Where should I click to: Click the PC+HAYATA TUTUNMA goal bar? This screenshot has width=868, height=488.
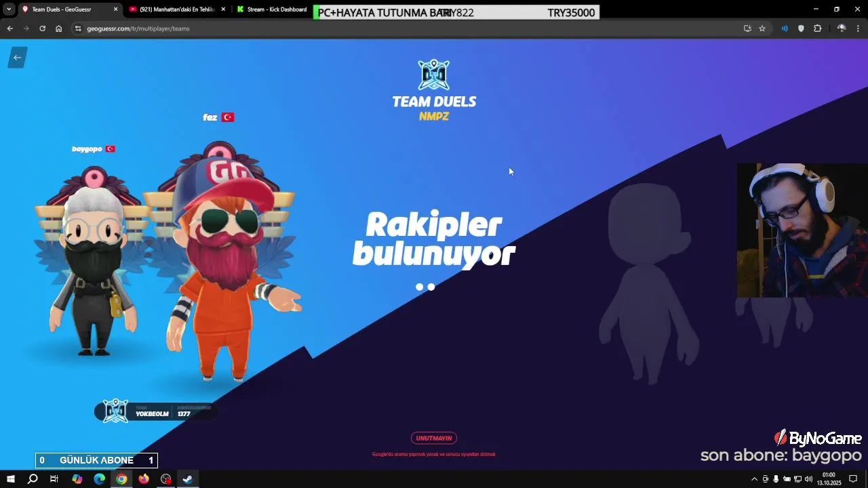[x=456, y=12]
